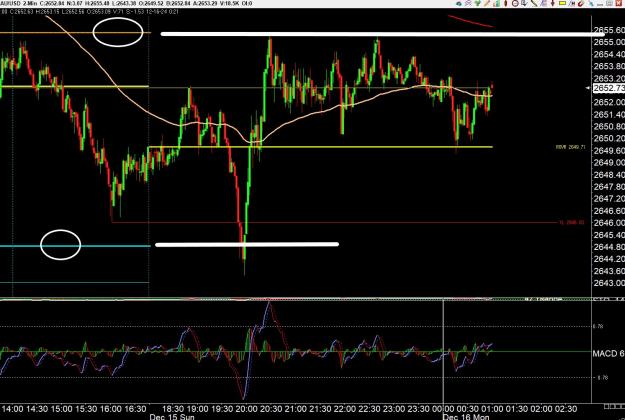This screenshot has width=625, height=420.
Task: Click the 2655.60 price on the axis
Action: click(x=609, y=30)
